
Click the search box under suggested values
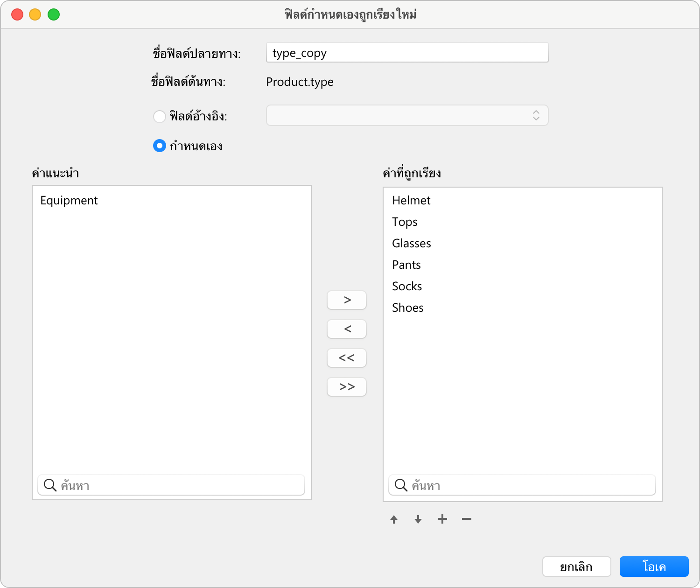pos(177,485)
